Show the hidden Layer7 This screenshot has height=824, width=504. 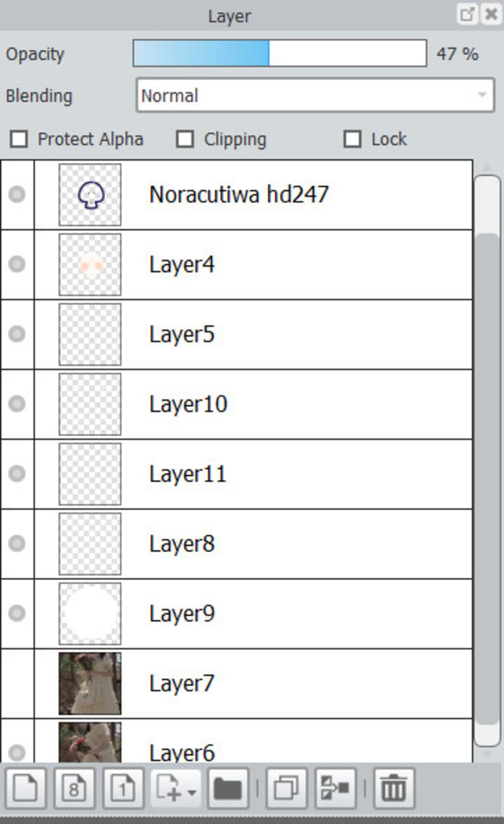(17, 683)
